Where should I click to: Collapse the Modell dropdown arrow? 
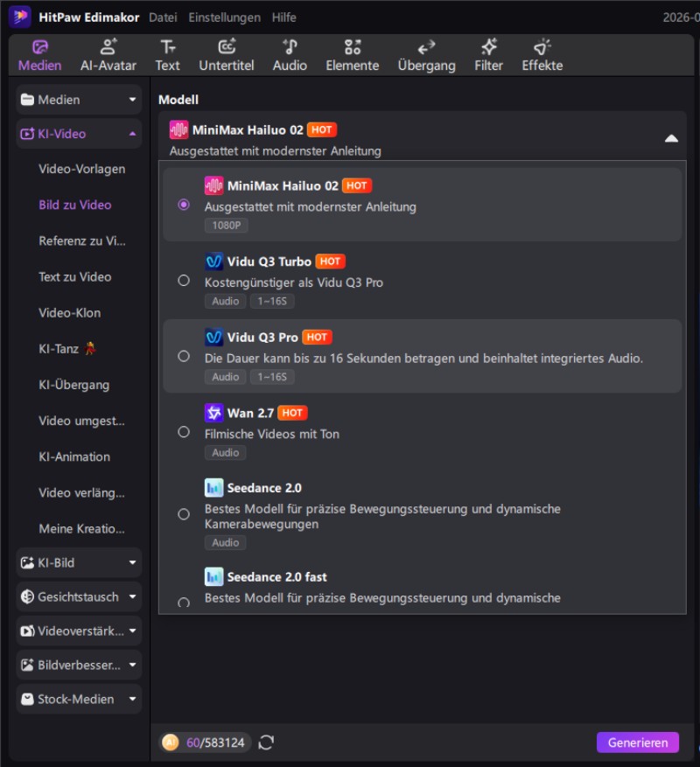point(671,139)
